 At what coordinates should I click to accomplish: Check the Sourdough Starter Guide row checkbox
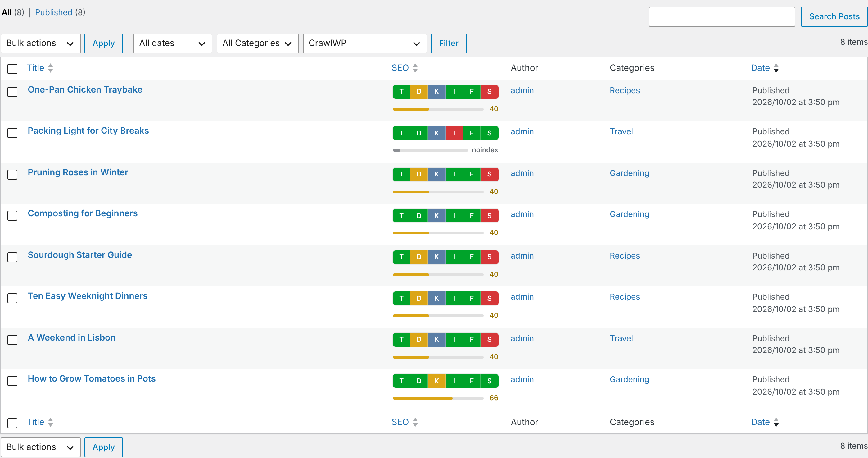tap(12, 257)
